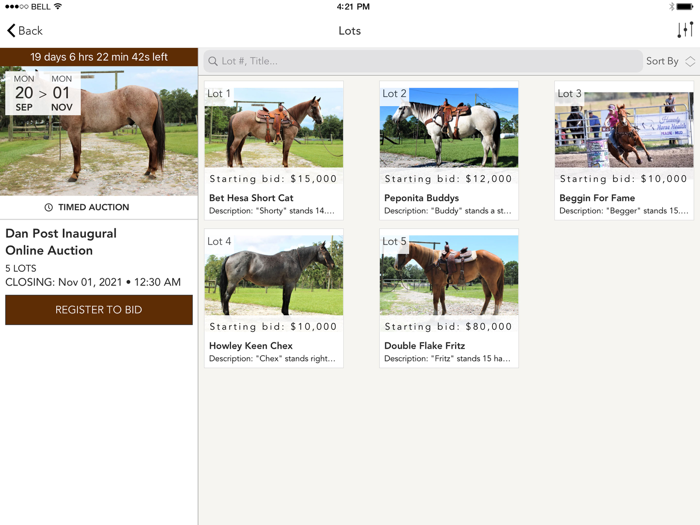Screen dimensions: 700x525
Task: Select Howley Keen Chex title
Action: 250,346
